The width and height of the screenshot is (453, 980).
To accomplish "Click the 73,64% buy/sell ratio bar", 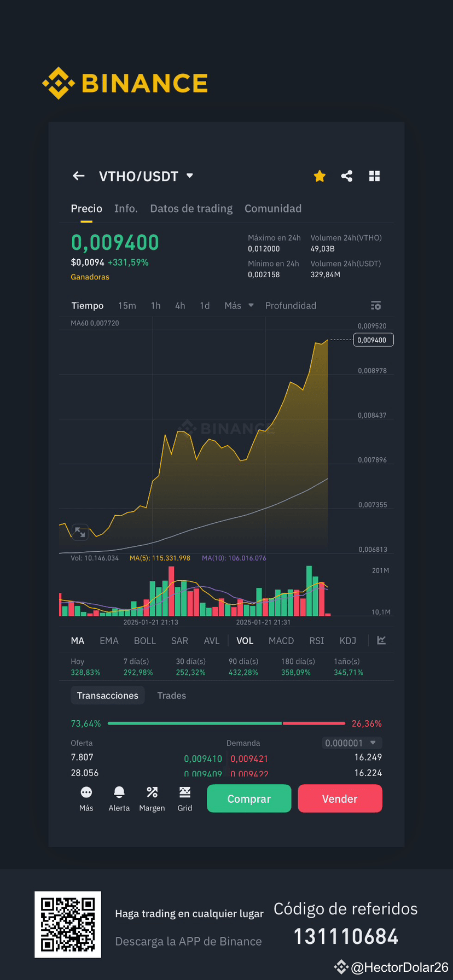I will click(x=226, y=723).
